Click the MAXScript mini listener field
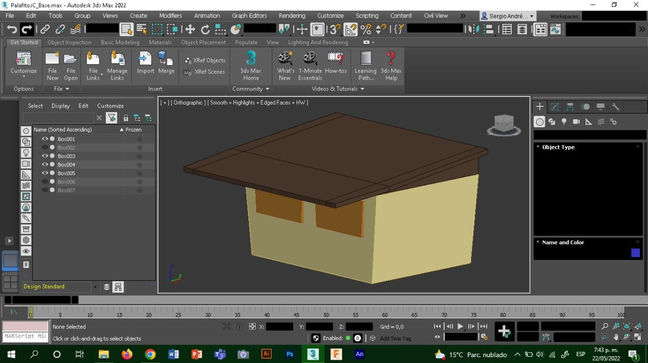This screenshot has height=363, width=648. (25, 336)
